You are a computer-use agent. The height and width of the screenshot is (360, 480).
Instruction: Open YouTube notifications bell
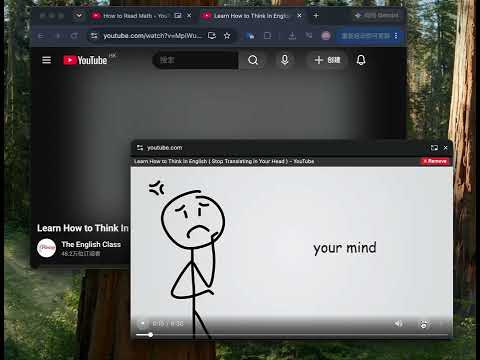pos(361,60)
